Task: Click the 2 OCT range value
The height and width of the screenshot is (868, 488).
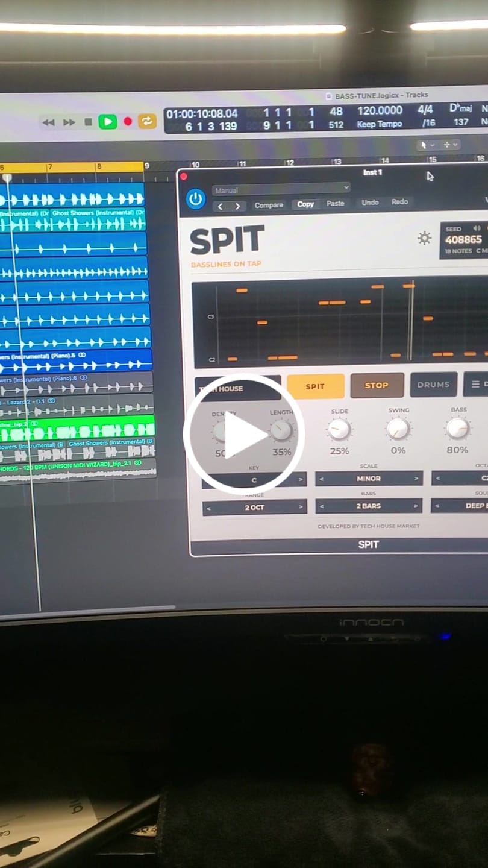Action: click(x=254, y=508)
